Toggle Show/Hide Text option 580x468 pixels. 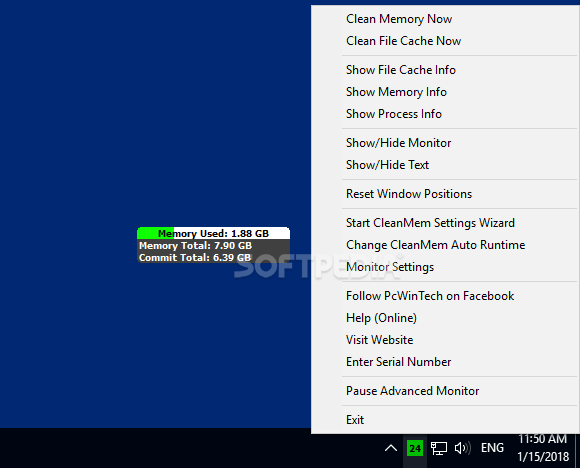pyautogui.click(x=444, y=165)
